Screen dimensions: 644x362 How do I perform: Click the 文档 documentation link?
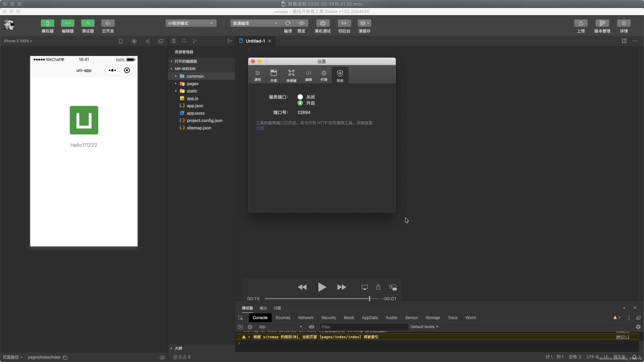coord(260,128)
